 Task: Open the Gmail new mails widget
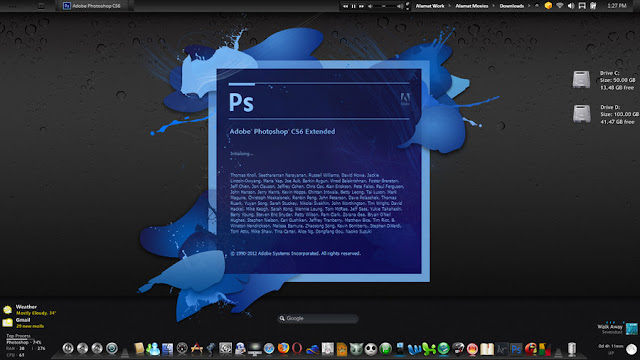coord(24,323)
